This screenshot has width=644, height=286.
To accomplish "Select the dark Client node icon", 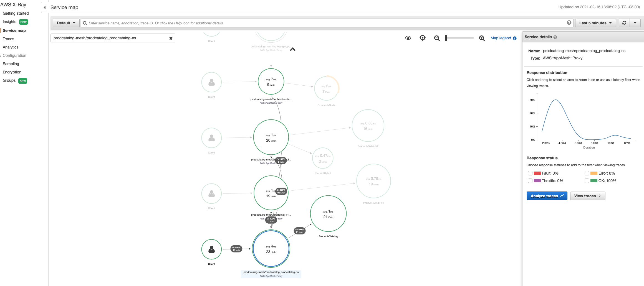I will (211, 249).
